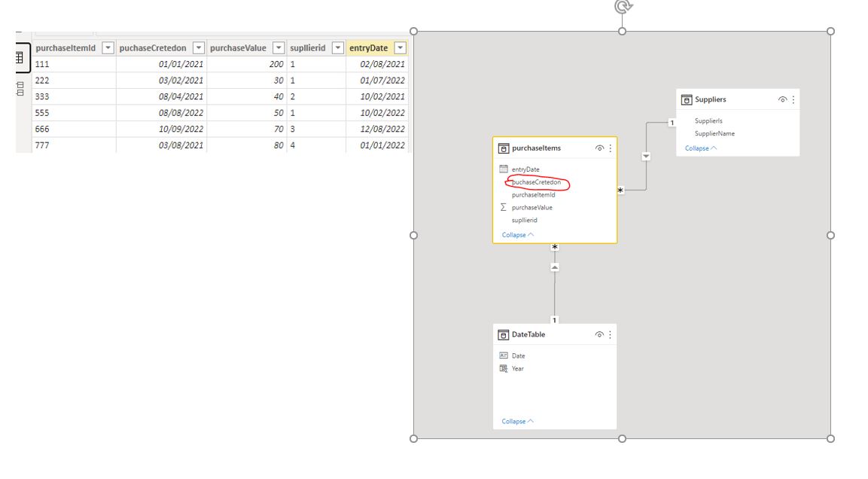Click the puchaseCretedon column header
The image size is (868, 479).
(x=161, y=48)
